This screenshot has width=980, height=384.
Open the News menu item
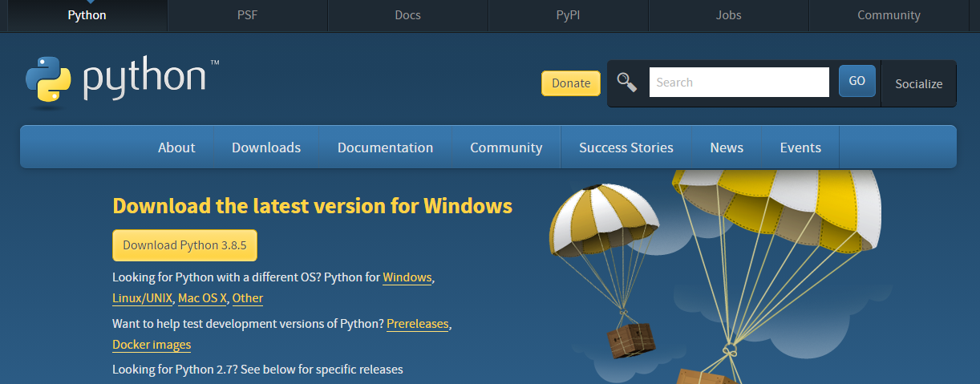727,148
